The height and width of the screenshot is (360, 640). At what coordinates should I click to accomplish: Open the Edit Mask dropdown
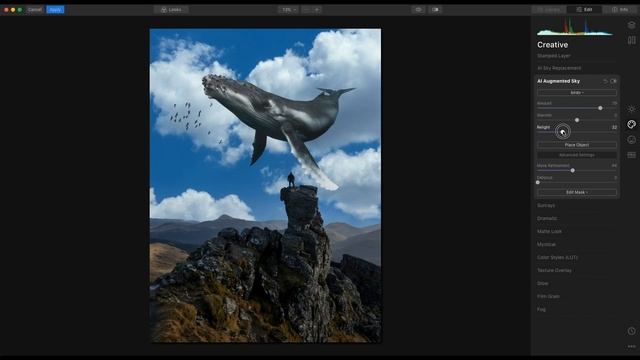click(577, 192)
